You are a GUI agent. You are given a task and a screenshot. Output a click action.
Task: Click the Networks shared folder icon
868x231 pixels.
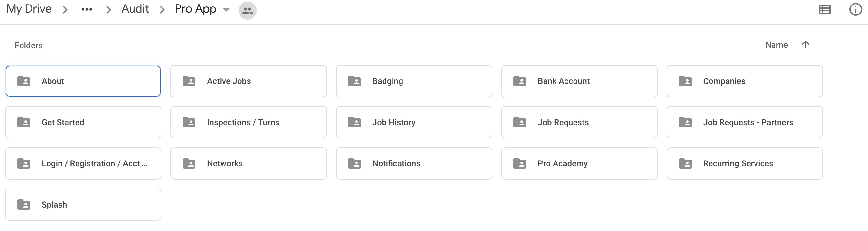coord(189,163)
